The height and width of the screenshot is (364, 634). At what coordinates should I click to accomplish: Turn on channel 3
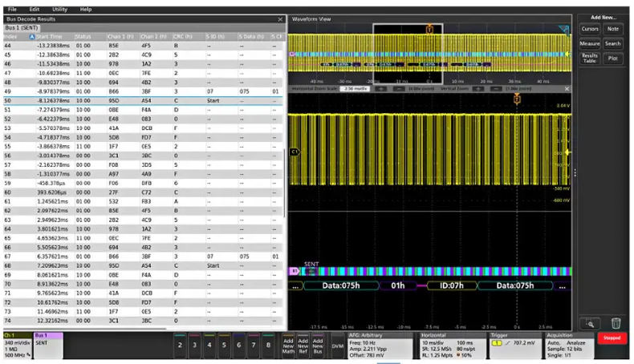194,346
